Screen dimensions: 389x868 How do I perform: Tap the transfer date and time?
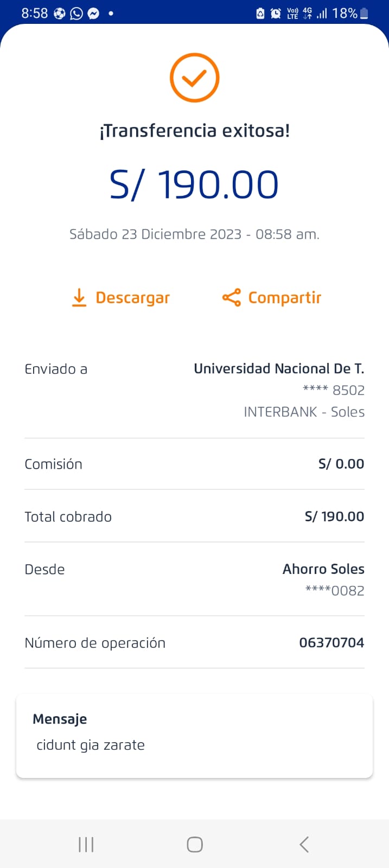click(x=194, y=234)
